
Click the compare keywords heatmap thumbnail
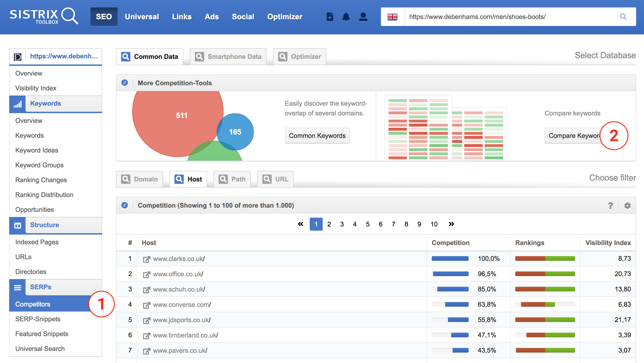(446, 128)
